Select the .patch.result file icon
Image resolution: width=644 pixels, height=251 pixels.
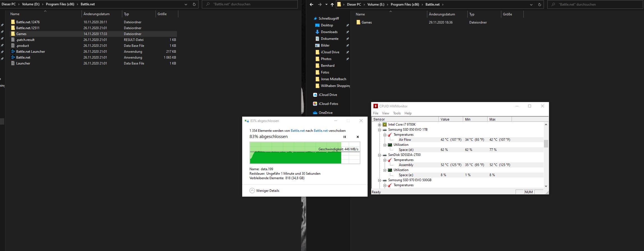click(x=13, y=40)
